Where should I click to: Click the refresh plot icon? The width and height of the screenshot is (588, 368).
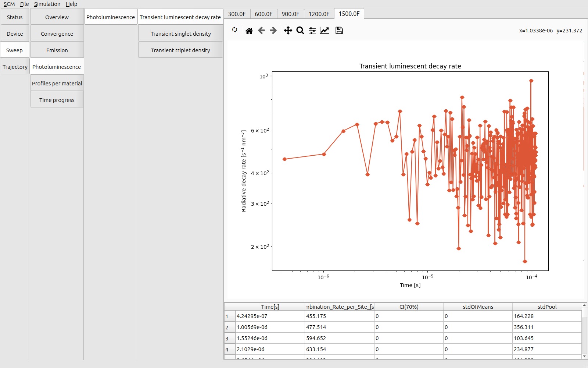[x=234, y=30]
